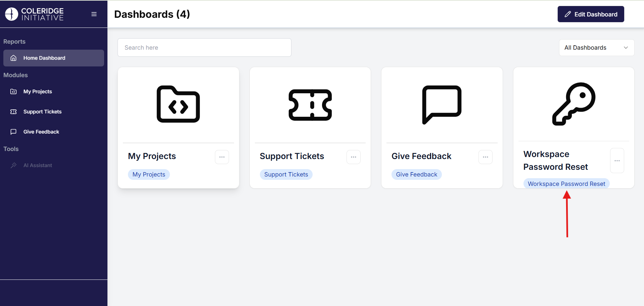Expand the All Dashboards filter dropdown
Viewport: 644px width, 306px height.
click(x=596, y=48)
